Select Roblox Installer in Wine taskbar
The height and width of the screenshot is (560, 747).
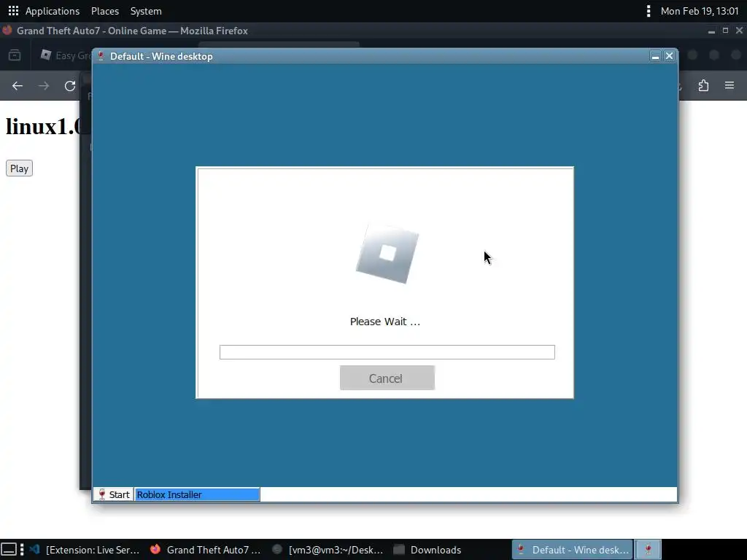point(197,494)
